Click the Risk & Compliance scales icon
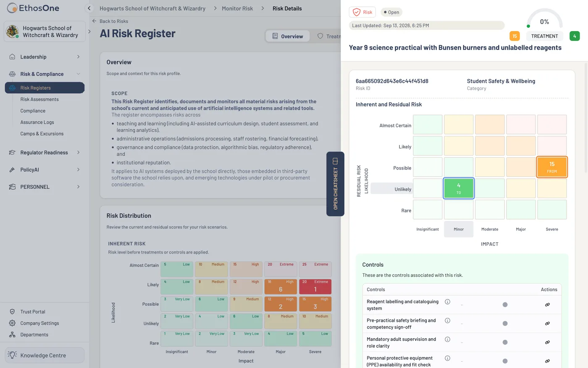This screenshot has width=588, height=368. click(x=12, y=74)
